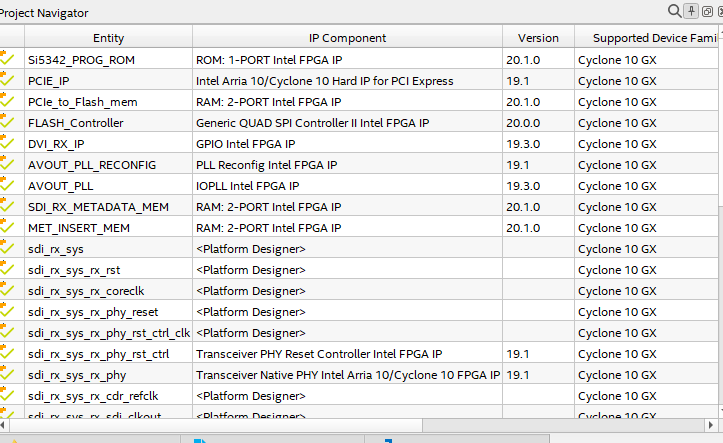Click status checkmark icon beside PCIE_IP
723x443 pixels.
pos(8,80)
